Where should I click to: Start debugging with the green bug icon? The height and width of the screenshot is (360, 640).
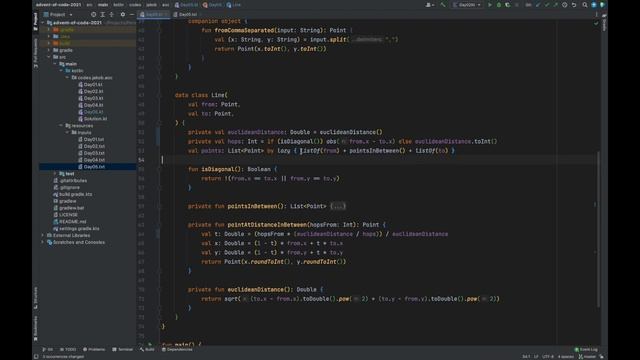499,5
